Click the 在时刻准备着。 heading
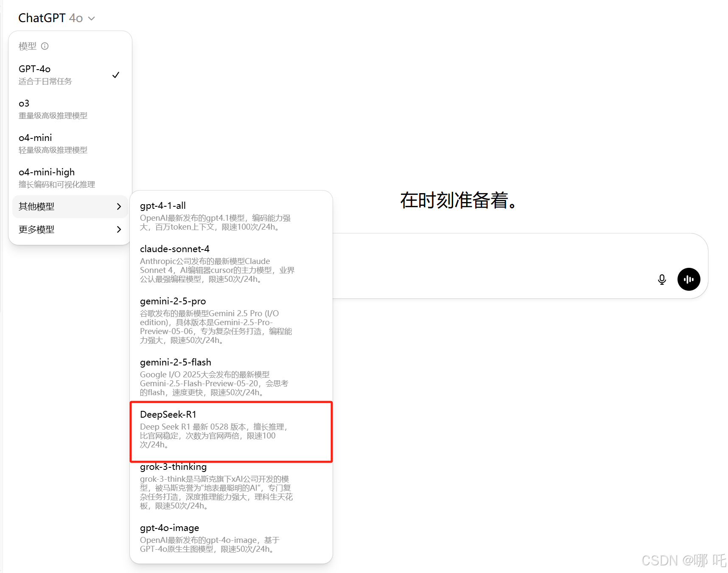Screen dimensions: 728x573 [x=459, y=200]
